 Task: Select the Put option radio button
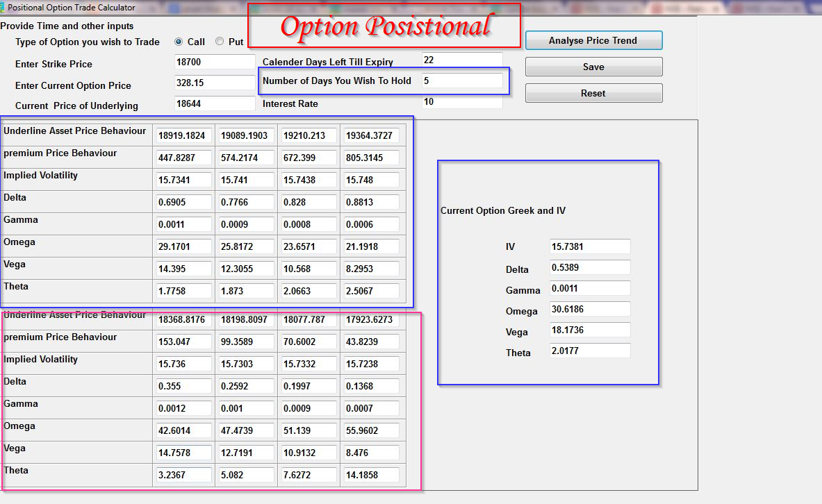[x=219, y=42]
